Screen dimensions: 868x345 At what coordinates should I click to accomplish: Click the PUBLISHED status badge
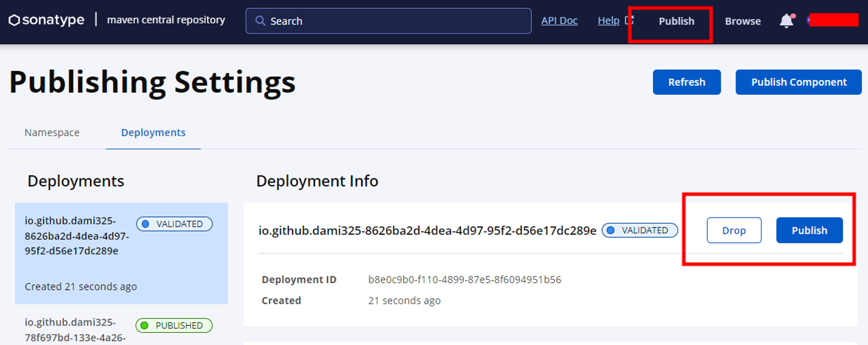point(174,325)
